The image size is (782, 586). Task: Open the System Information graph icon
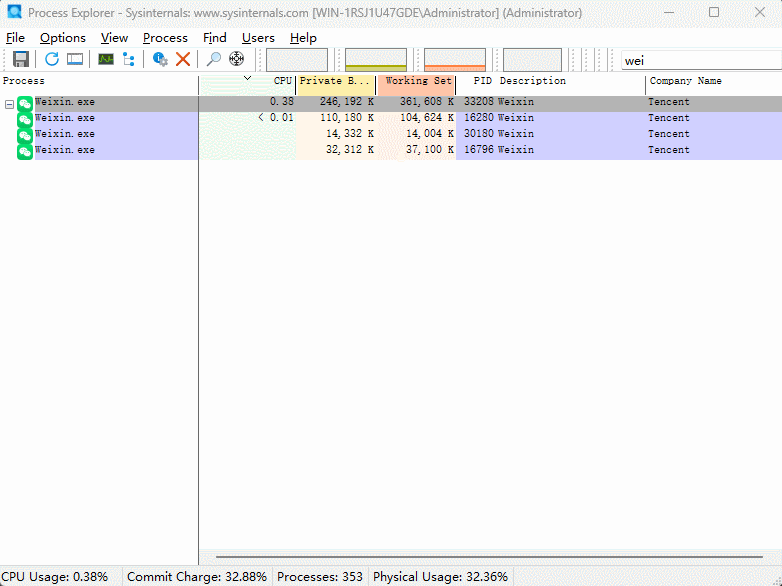[x=106, y=60]
